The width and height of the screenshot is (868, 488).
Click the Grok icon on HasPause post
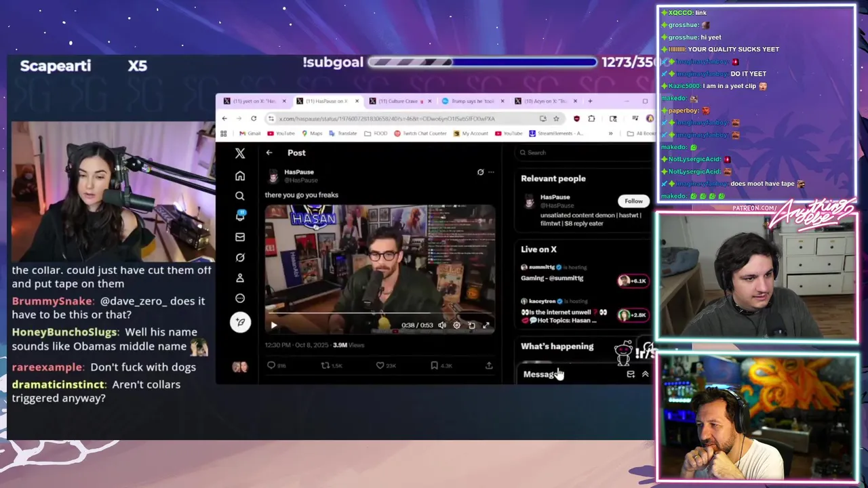(x=481, y=172)
